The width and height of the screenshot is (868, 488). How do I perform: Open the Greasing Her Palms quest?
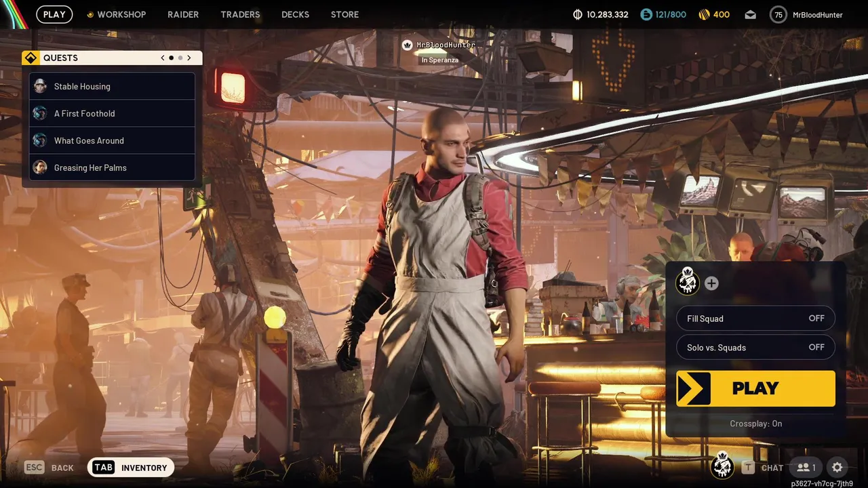(113, 167)
